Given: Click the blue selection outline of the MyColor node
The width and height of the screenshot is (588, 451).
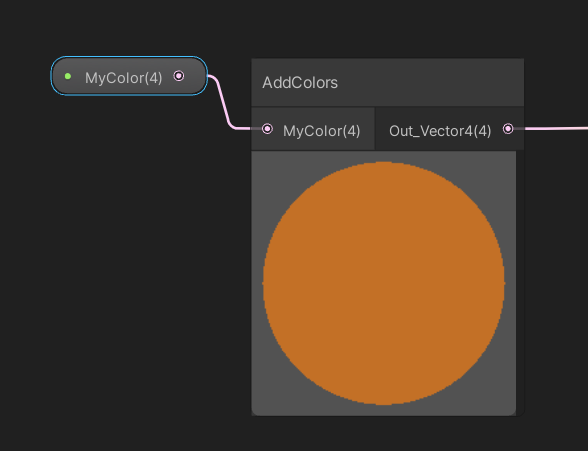Looking at the screenshot, I should coord(129,57).
